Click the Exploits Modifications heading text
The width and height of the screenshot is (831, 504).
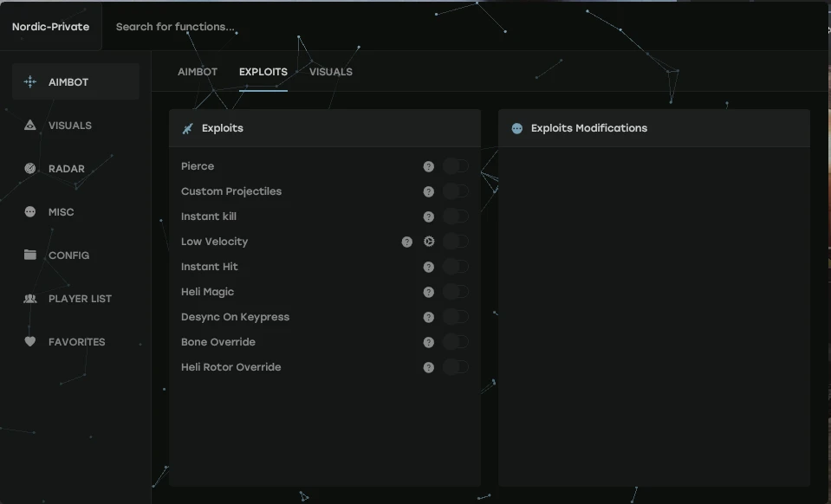point(588,129)
